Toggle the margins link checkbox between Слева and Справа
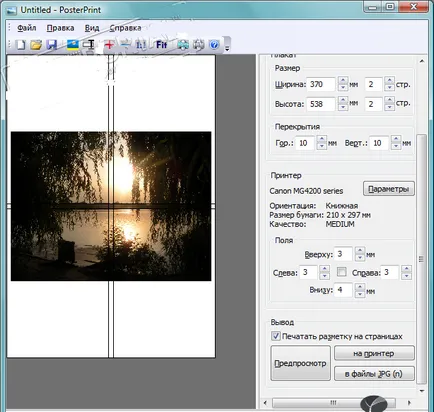 click(x=342, y=272)
